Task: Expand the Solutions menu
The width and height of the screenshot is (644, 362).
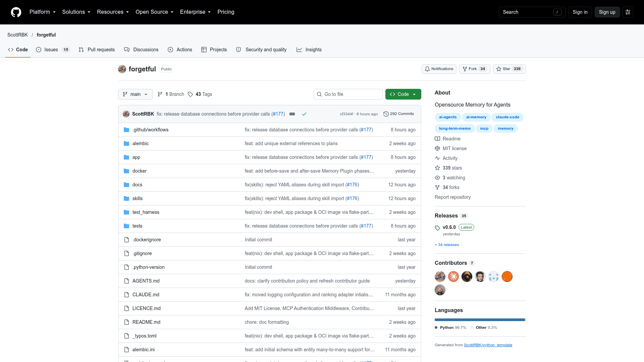Action: coord(76,12)
